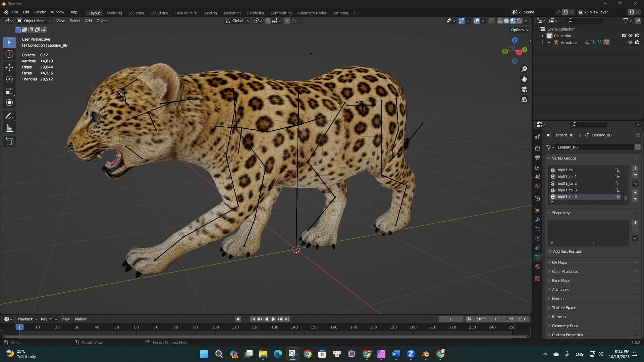Play animation forward in timeline

[x=273, y=319]
